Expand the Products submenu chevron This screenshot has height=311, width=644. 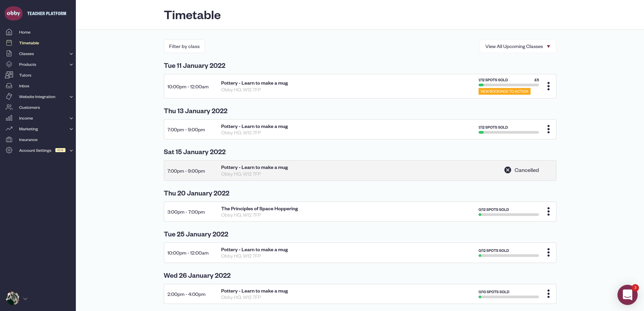[x=71, y=64]
